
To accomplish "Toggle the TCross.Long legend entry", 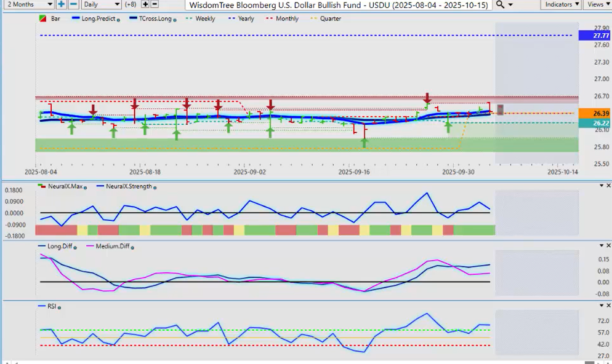I will 150,19.
